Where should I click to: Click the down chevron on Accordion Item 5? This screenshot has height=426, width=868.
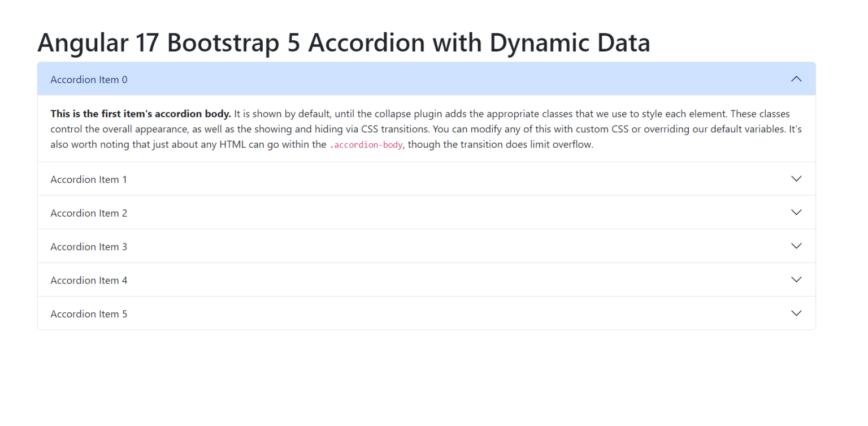(x=796, y=313)
